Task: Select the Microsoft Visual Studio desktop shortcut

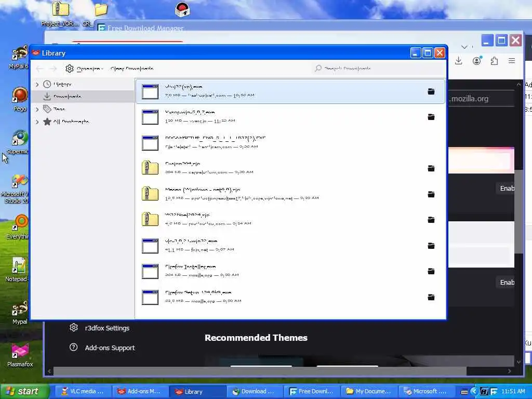Action: click(16, 189)
